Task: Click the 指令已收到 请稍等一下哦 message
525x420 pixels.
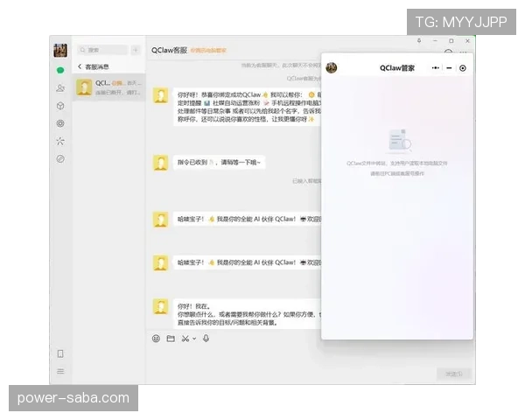Action: tap(219, 163)
